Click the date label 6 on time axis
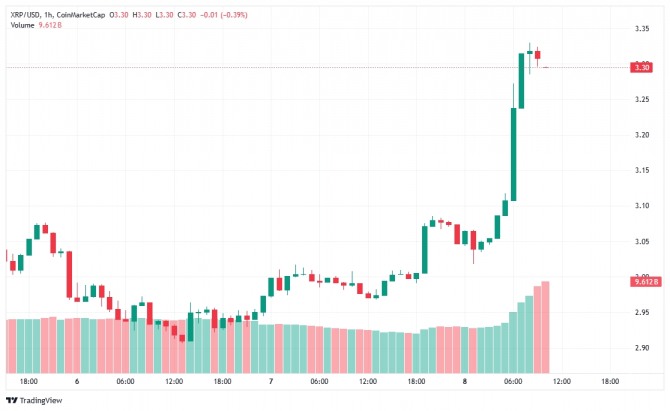 point(76,381)
